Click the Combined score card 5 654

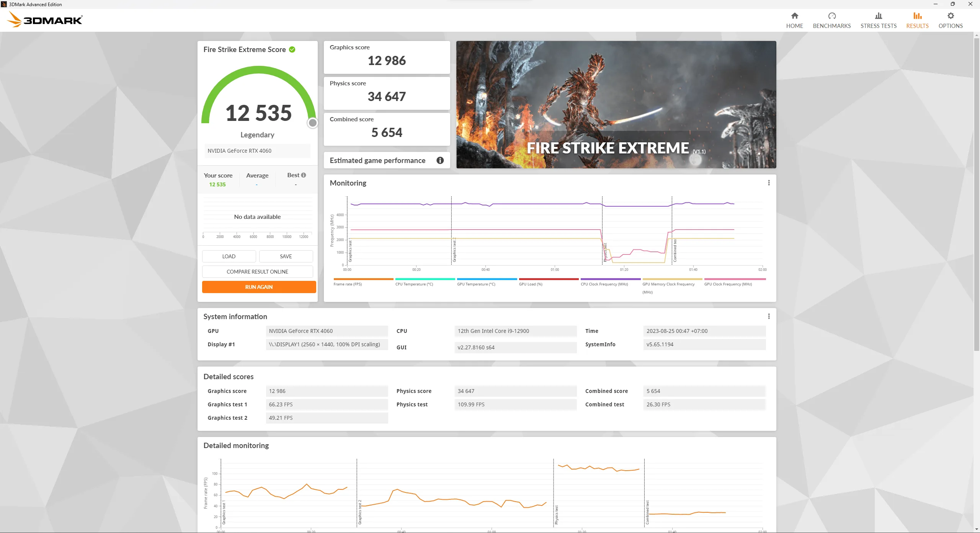(387, 129)
